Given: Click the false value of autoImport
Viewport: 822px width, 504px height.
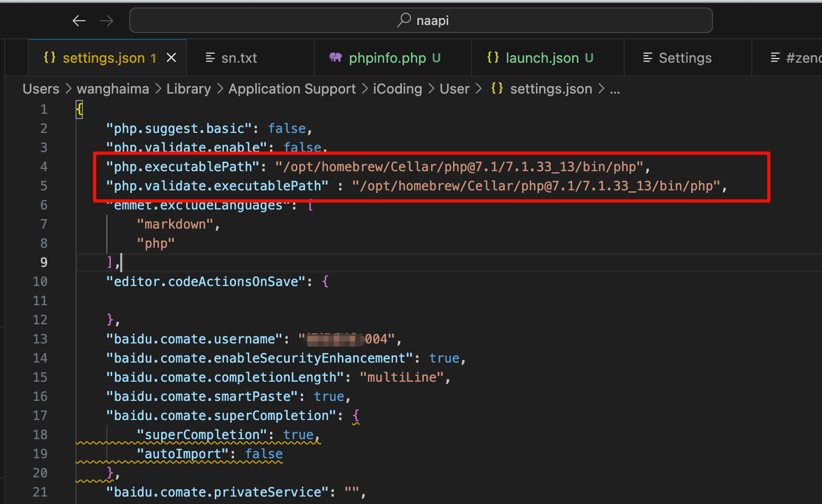Looking at the screenshot, I should (x=264, y=454).
